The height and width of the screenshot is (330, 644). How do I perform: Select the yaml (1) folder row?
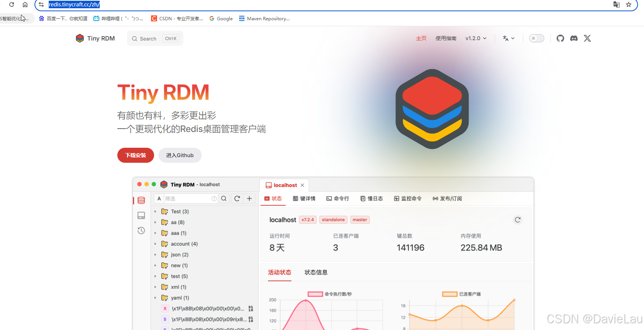[205, 298]
